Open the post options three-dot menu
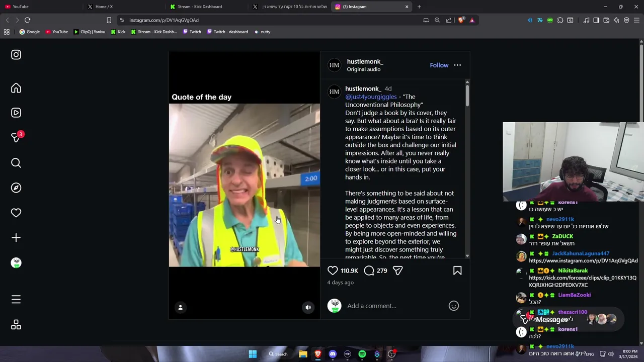 coord(457,65)
